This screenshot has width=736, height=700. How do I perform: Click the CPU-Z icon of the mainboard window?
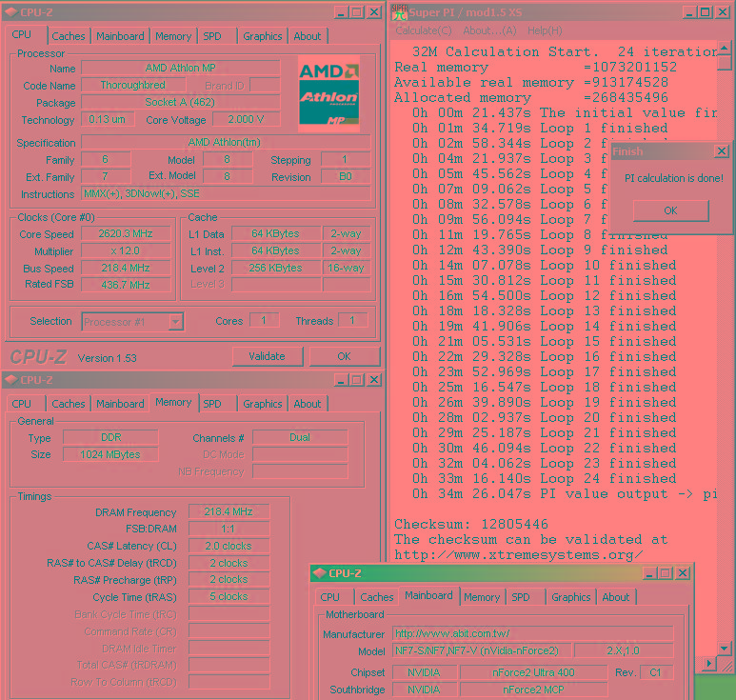[320, 573]
